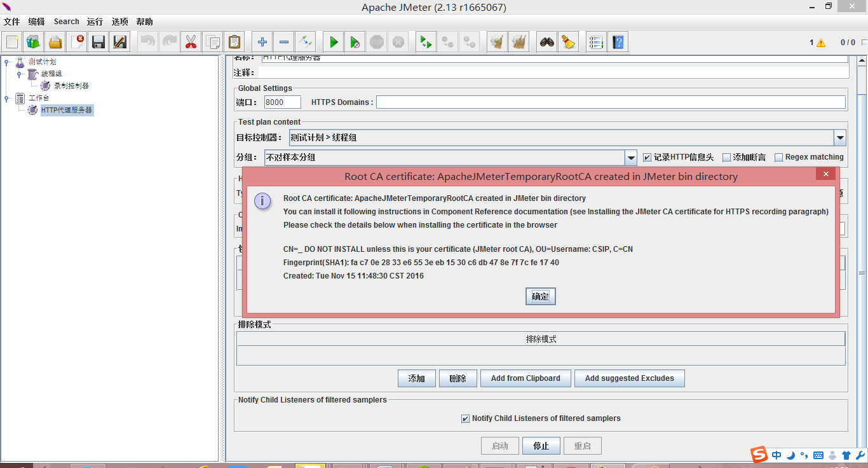
Task: Click Add from Clipboard button
Action: point(526,378)
